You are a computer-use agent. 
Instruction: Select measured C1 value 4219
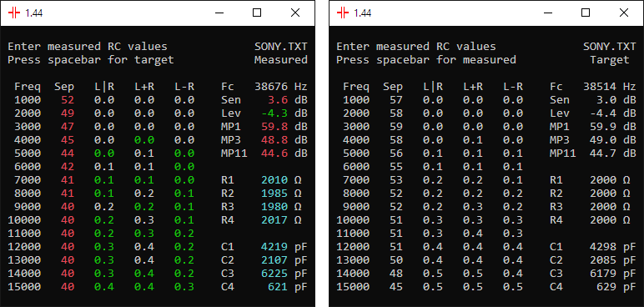coord(274,247)
